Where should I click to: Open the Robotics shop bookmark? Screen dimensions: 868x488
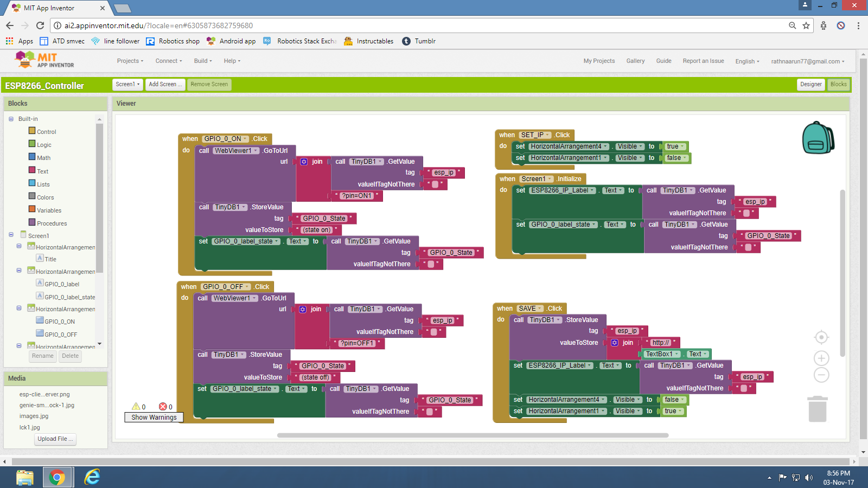(173, 41)
